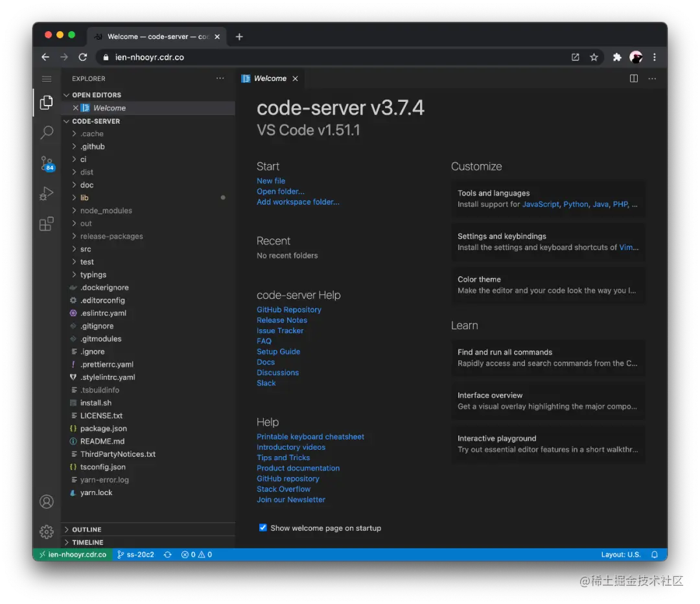Open Source Control view with 84 badge
This screenshot has height=604, width=700.
click(47, 163)
